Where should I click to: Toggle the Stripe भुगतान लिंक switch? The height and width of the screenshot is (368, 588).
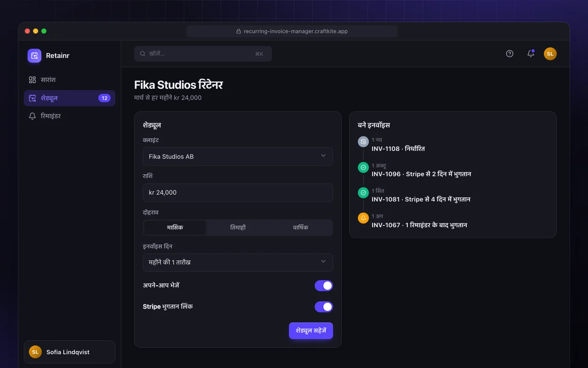[324, 307]
